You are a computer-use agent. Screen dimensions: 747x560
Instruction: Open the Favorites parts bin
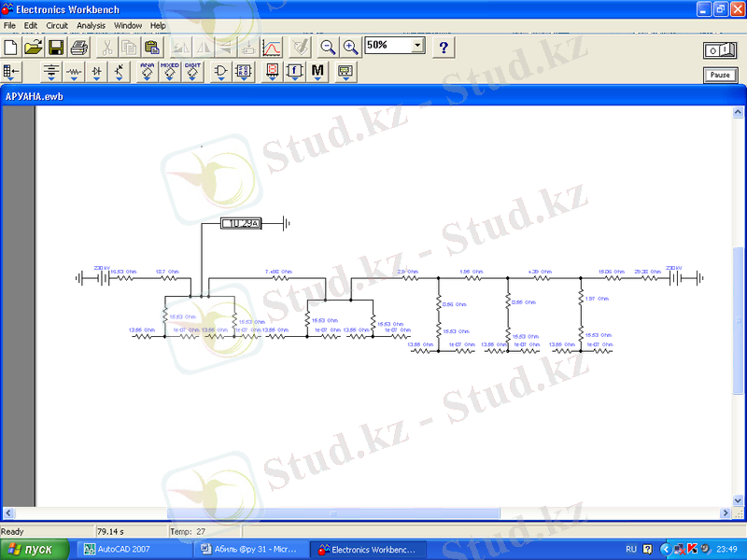(11, 72)
